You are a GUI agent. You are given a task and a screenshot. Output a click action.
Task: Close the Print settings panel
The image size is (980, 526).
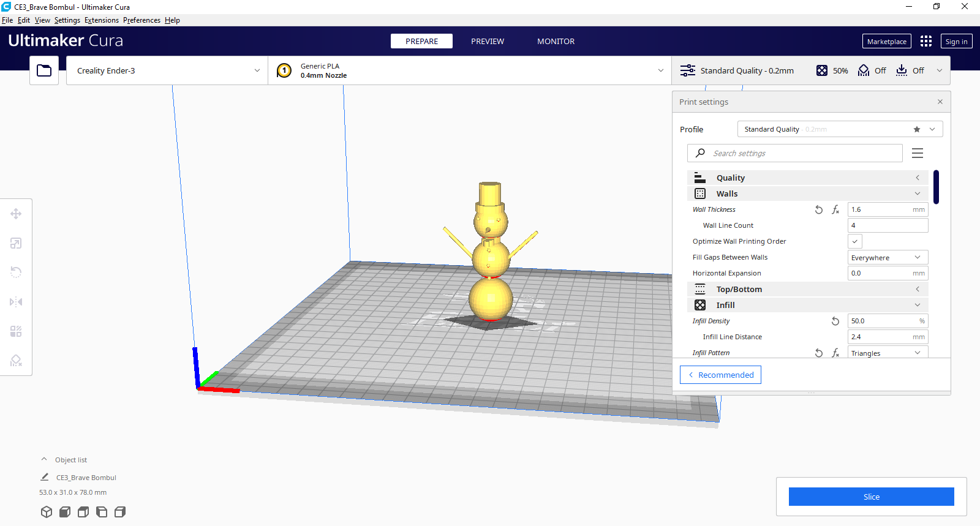pyautogui.click(x=940, y=102)
